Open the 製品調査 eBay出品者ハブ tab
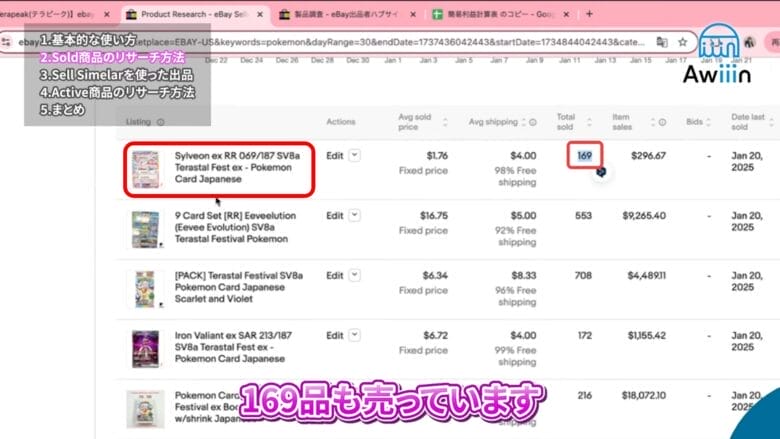780x439 pixels. 346,14
